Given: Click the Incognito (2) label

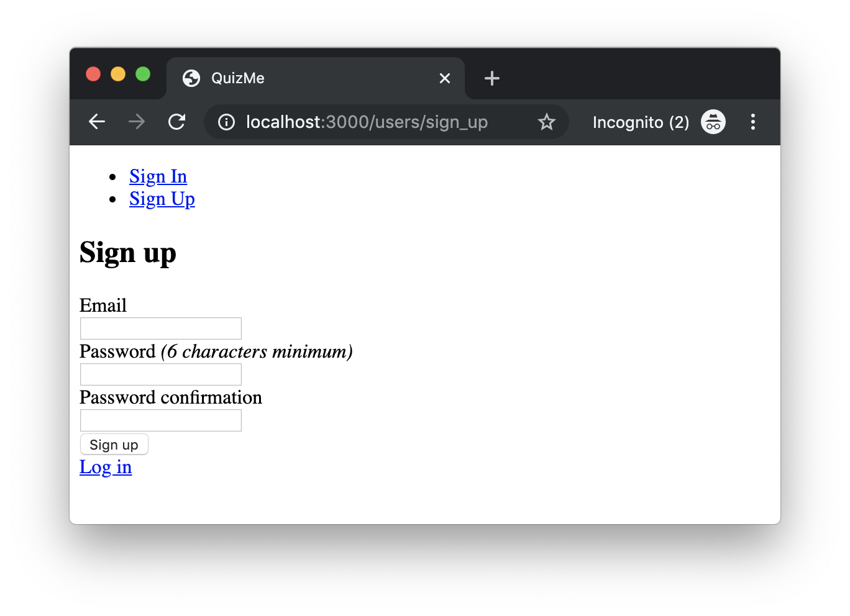Looking at the screenshot, I should [641, 122].
